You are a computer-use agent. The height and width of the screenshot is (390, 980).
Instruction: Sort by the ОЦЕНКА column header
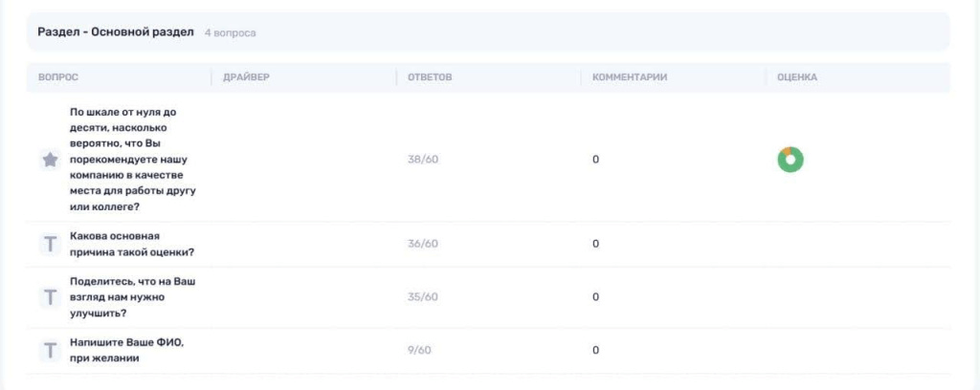tap(797, 77)
